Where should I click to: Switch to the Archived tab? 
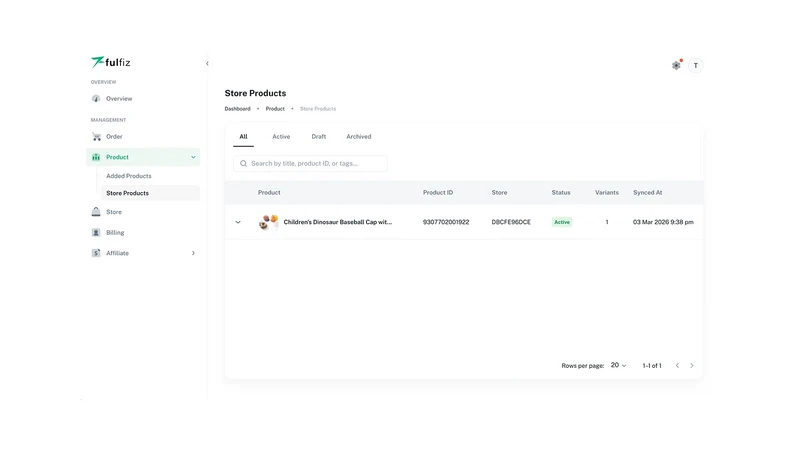(x=359, y=137)
